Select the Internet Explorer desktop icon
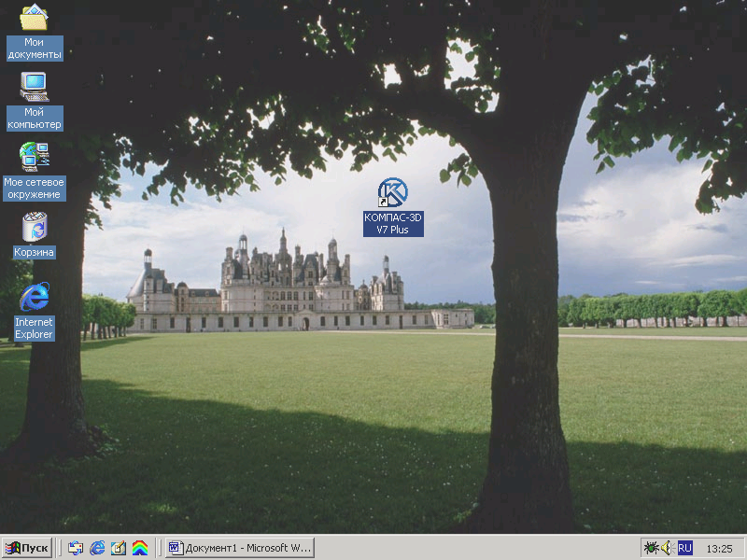Image resolution: width=747 pixels, height=560 pixels. click(x=34, y=297)
